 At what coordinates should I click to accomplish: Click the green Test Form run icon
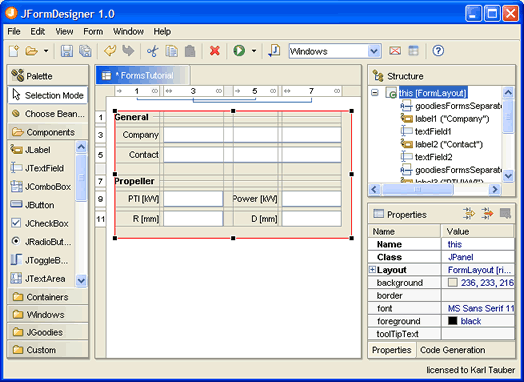tap(239, 51)
